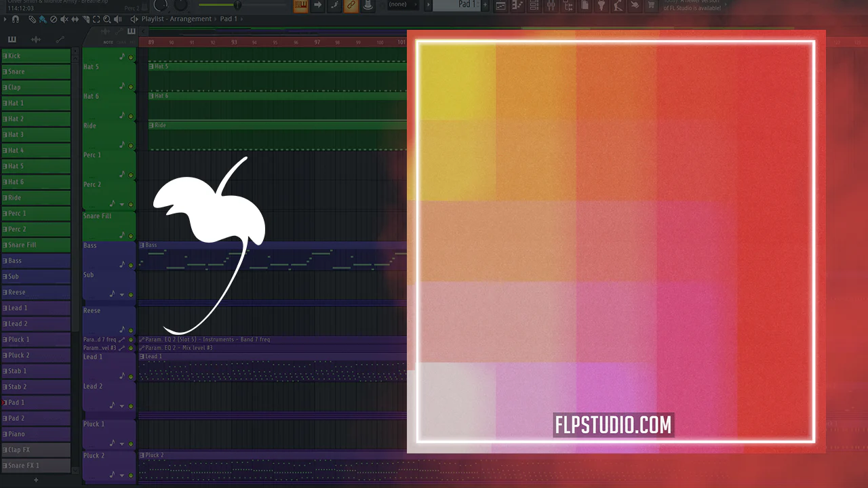
Task: Open the Piano roll window icon
Action: coord(517,5)
